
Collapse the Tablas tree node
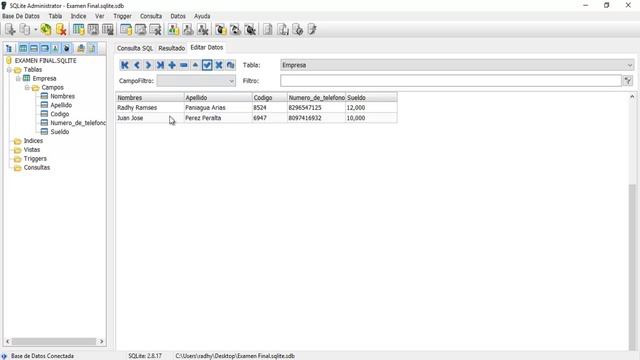coord(9,70)
